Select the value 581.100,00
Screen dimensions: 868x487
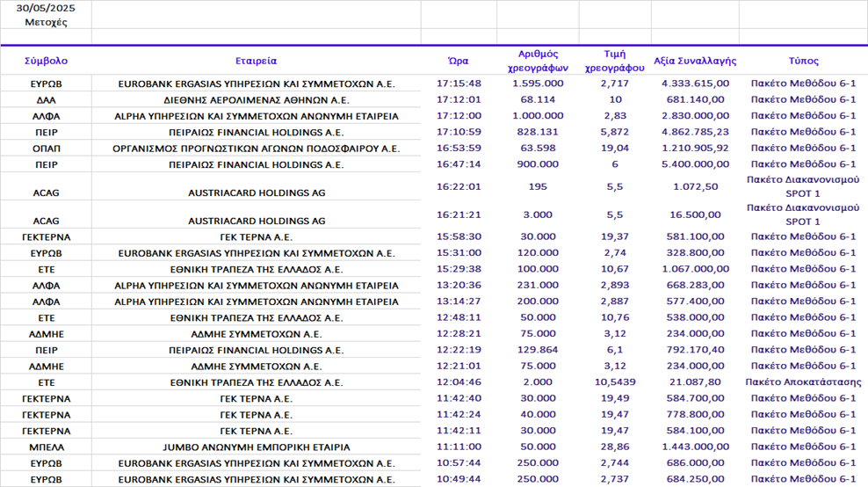click(695, 236)
